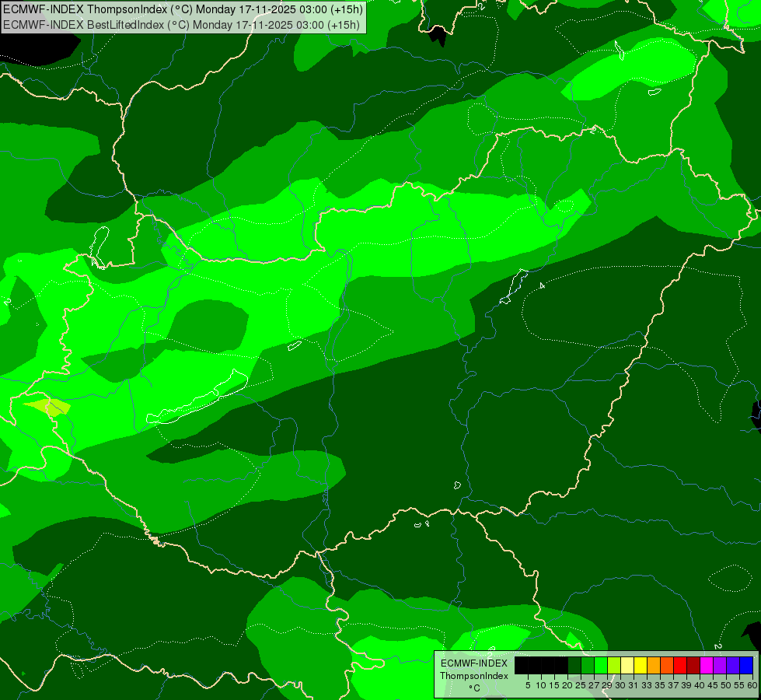761x700 pixels.
Task: Click the legend tick label '20'
Action: pyautogui.click(x=568, y=685)
